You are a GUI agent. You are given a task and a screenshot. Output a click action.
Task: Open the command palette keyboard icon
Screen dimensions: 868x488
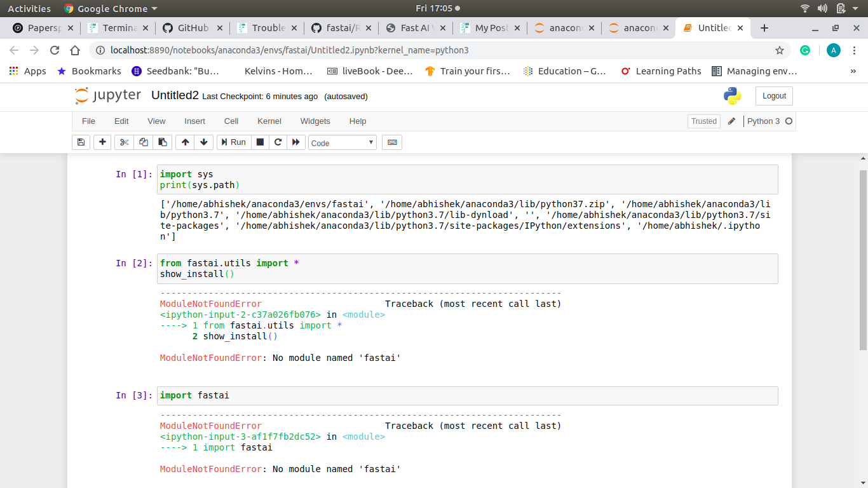392,142
